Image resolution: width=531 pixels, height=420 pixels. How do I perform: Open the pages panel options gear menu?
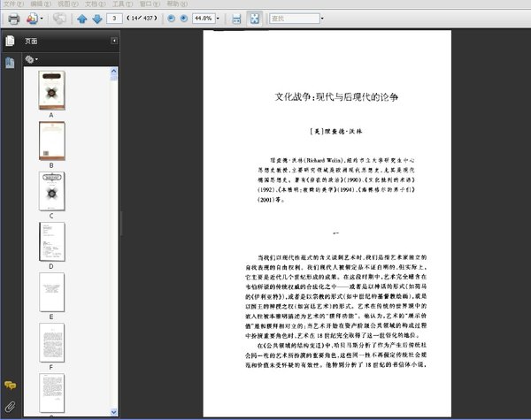[31, 59]
